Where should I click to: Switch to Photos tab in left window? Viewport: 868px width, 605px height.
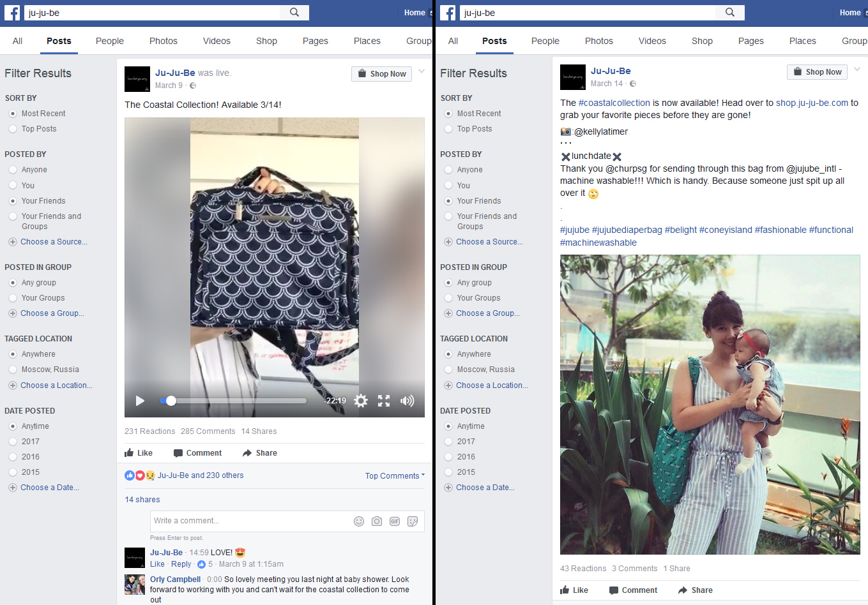pyautogui.click(x=164, y=41)
